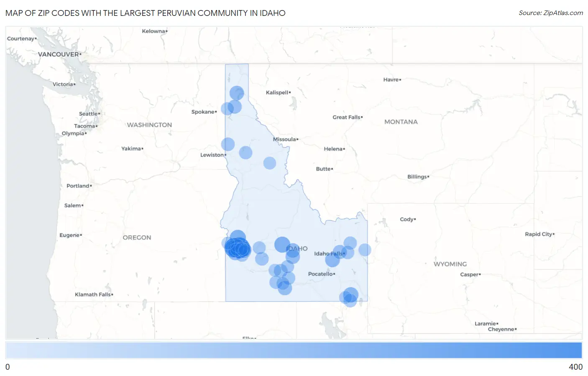Click the Salem city label
Viewport: 588px width, 376px height.
click(73, 205)
